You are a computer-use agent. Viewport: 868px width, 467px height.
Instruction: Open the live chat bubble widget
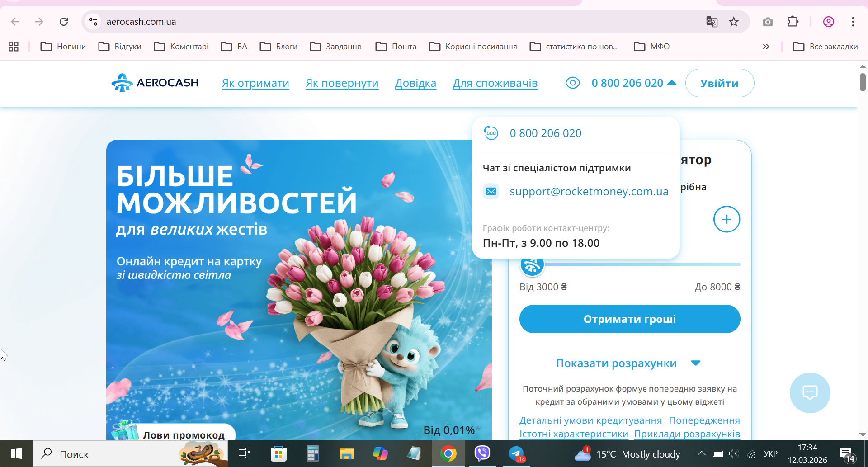click(x=810, y=392)
